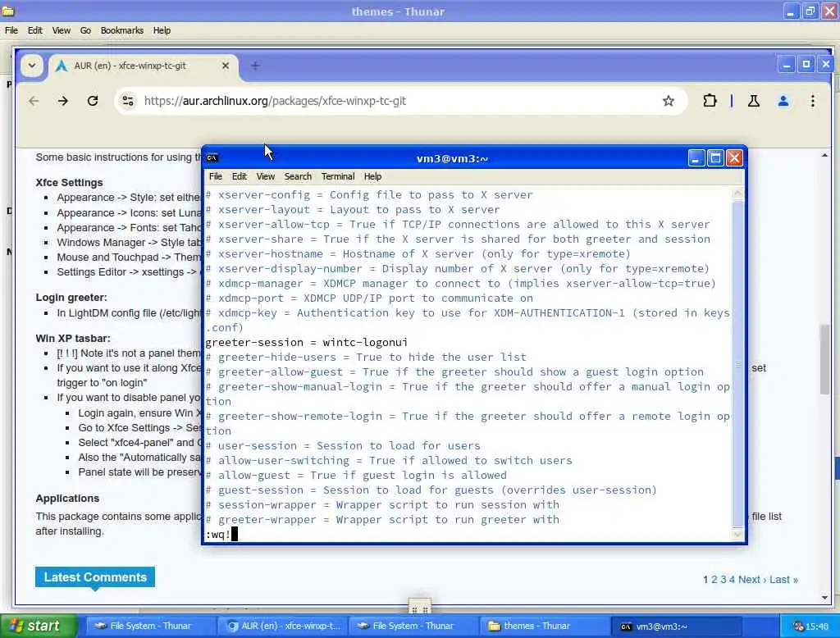The image size is (840, 638).
Task: Open Chrome labs flask icon
Action: click(753, 101)
